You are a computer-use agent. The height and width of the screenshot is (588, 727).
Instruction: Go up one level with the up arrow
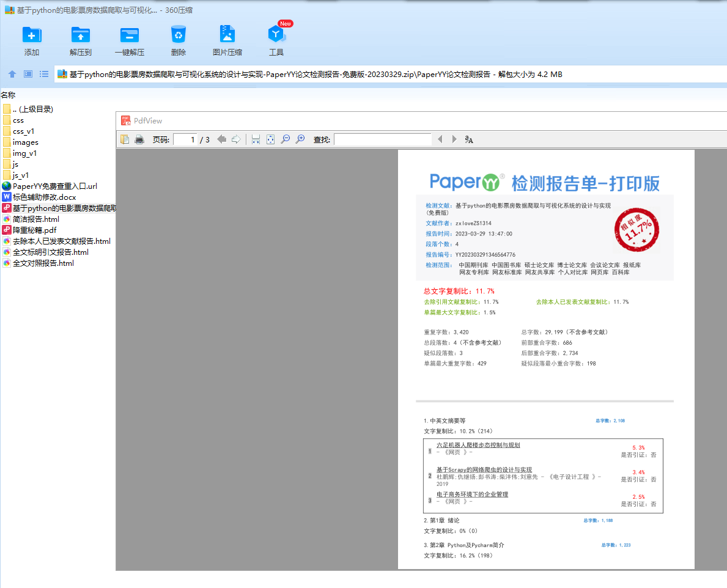click(12, 74)
